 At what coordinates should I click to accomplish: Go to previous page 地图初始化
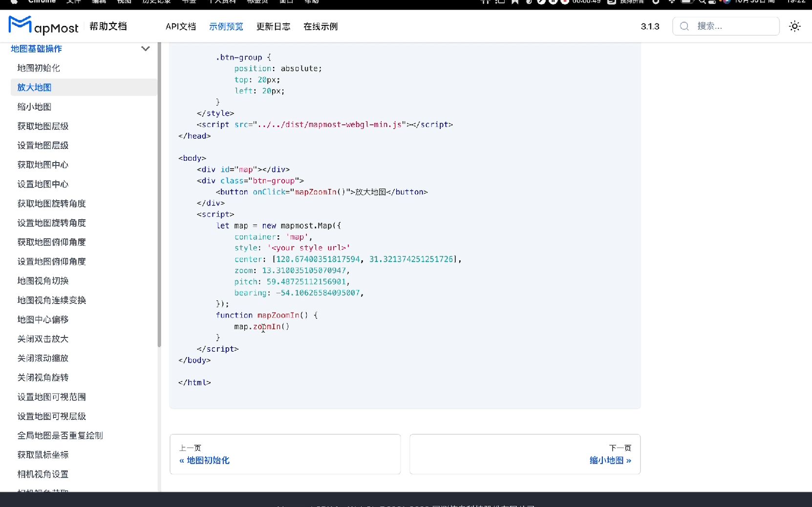285,454
